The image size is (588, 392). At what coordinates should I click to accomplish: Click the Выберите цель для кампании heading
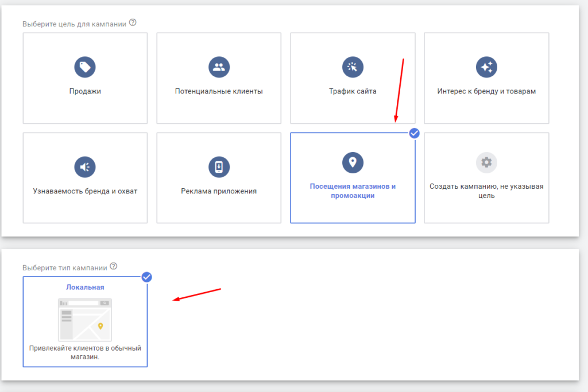coord(74,24)
